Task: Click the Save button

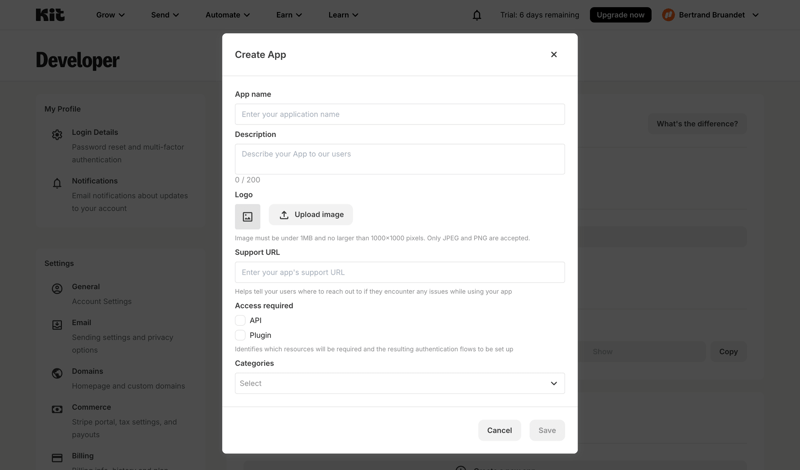Action: click(x=547, y=430)
